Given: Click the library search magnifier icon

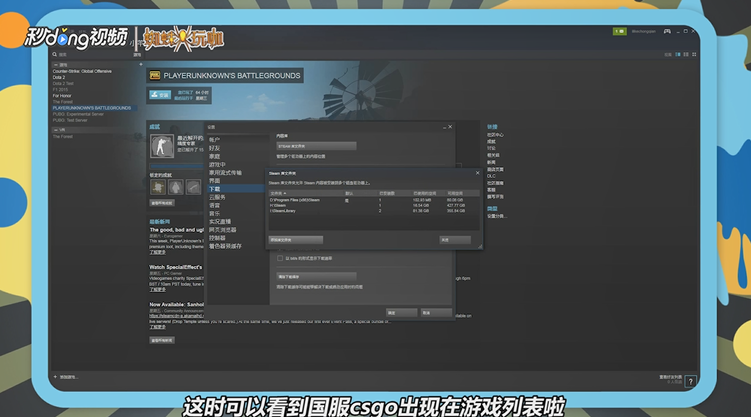Looking at the screenshot, I should coord(55,55).
